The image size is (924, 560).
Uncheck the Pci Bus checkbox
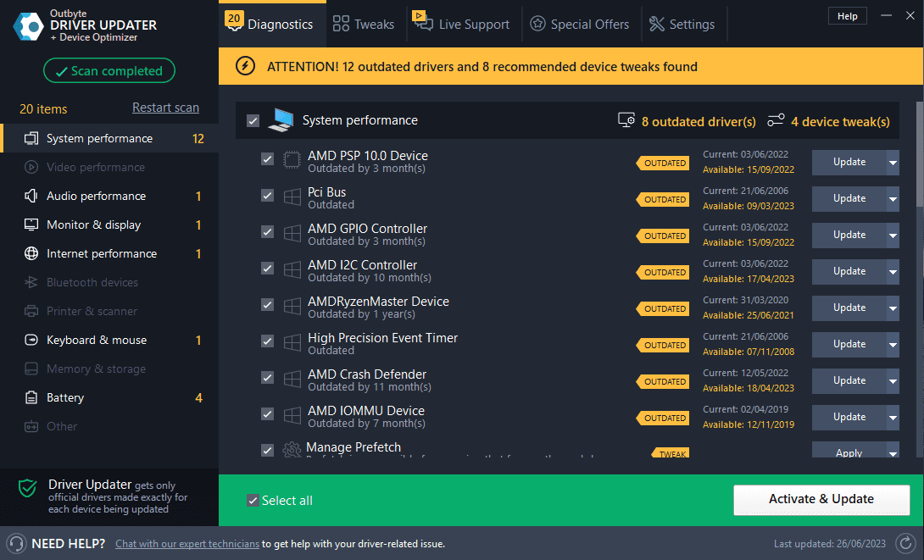(x=268, y=196)
